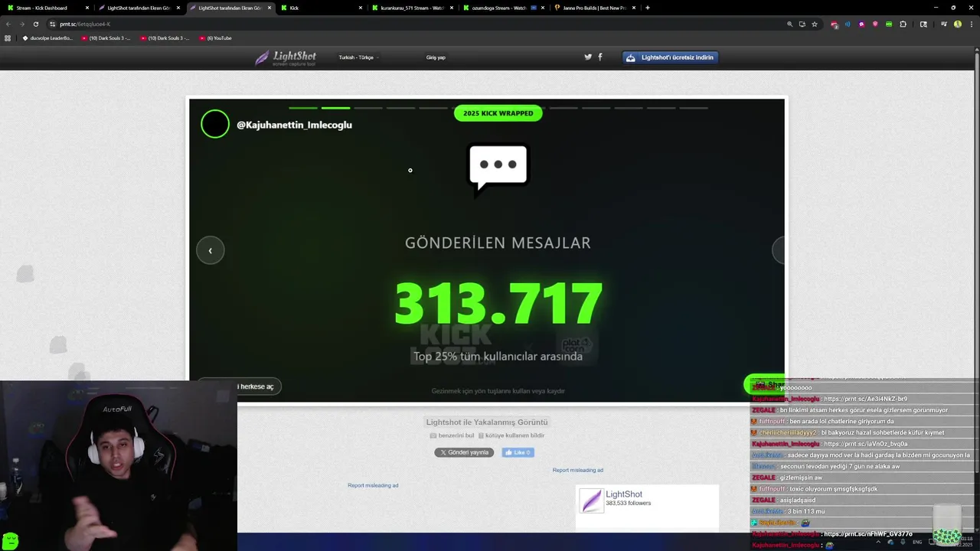The width and height of the screenshot is (980, 551).
Task: Click 'Top 25% tüm kullanıcılar arasında' text
Action: [x=498, y=357]
